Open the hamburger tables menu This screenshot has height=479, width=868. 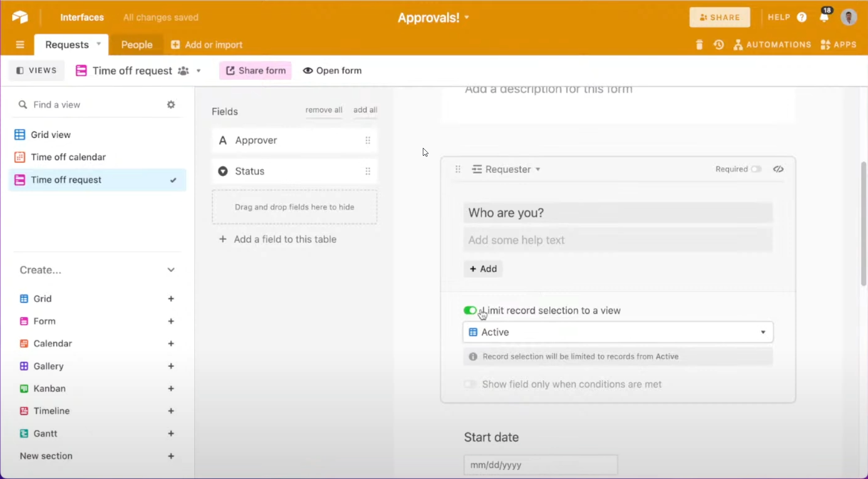(20, 45)
